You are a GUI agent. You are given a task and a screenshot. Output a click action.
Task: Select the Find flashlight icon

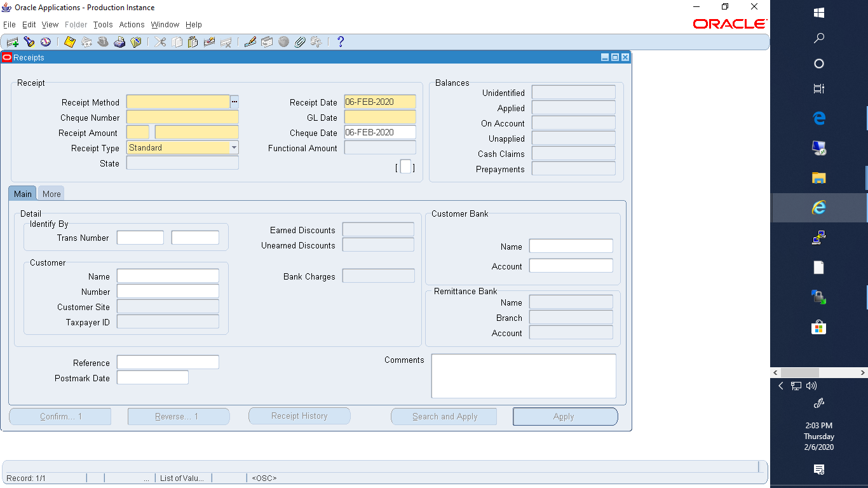[29, 41]
